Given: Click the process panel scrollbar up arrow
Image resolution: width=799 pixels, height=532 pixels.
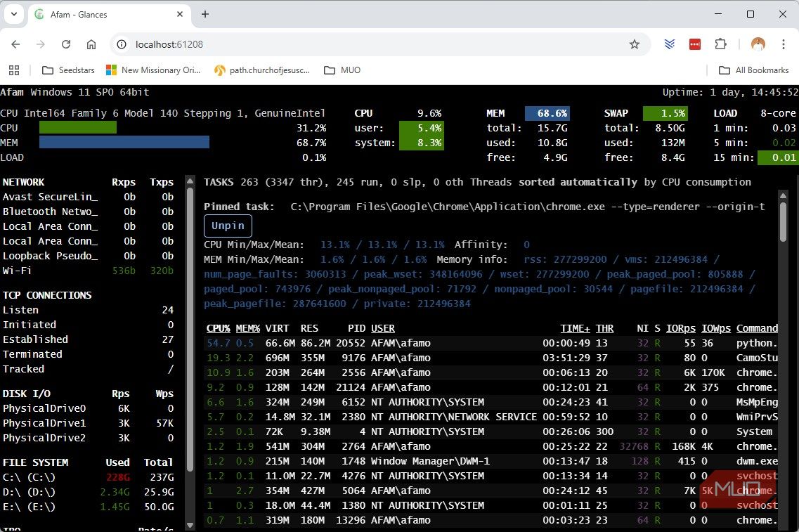Looking at the screenshot, I should (784, 195).
